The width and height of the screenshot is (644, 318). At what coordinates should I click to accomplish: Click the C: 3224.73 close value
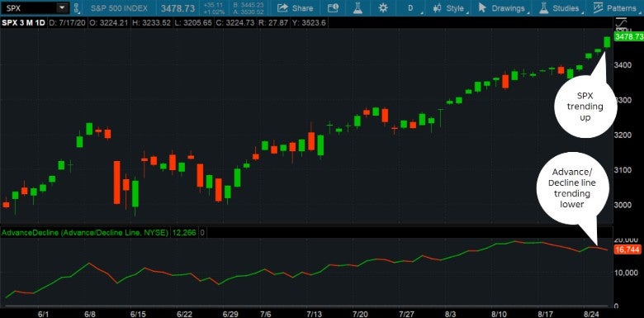coord(235,23)
